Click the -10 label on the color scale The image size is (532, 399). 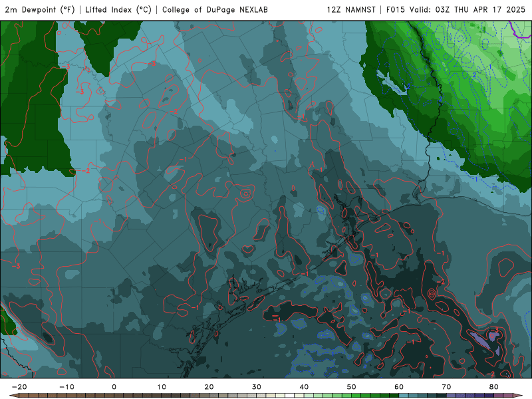[x=66, y=387]
